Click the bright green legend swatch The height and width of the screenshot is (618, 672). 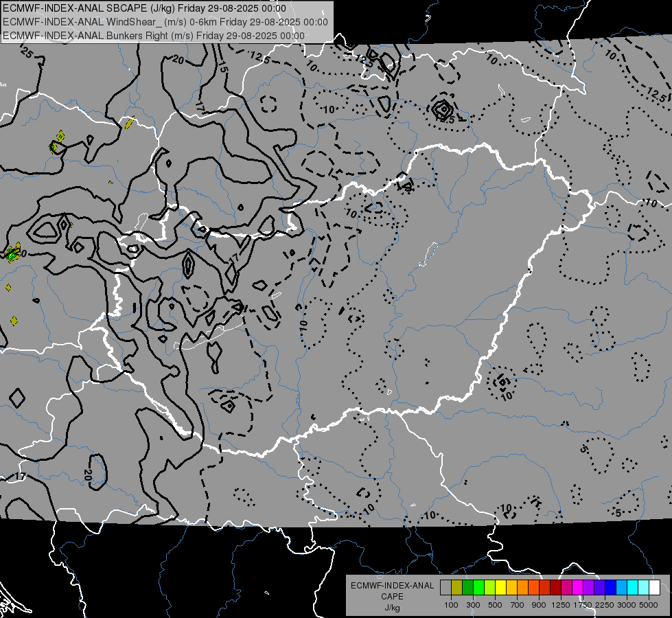pyautogui.click(x=478, y=587)
